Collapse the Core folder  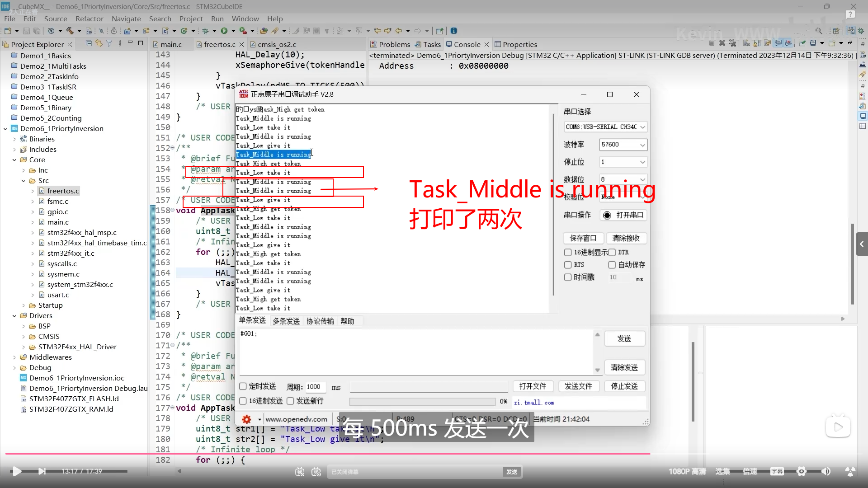coord(14,160)
